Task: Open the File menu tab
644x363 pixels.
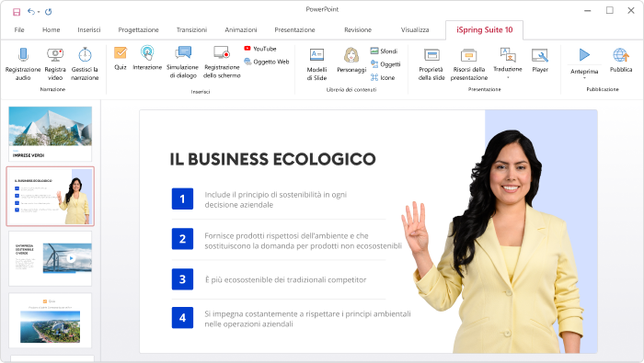Action: [x=19, y=30]
